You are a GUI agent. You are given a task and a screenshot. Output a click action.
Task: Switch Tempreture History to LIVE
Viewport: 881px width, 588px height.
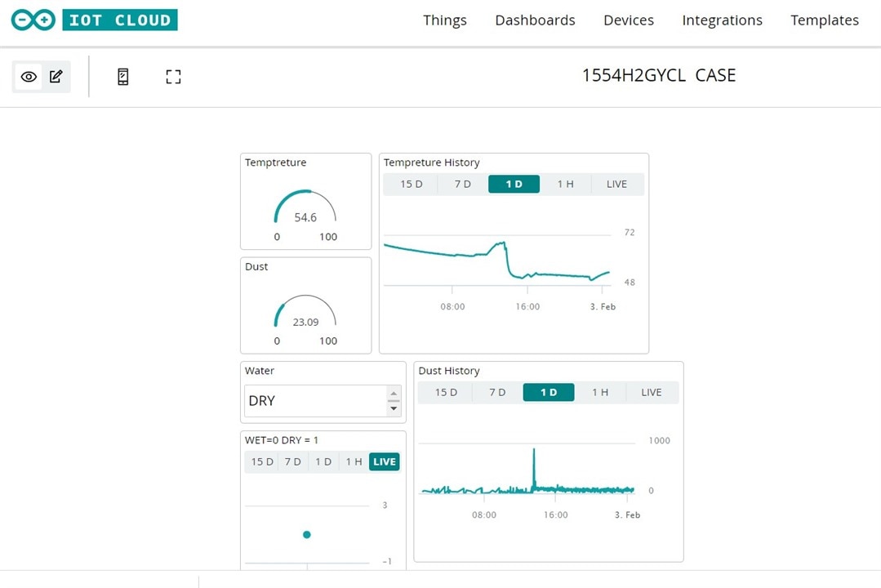click(x=616, y=185)
